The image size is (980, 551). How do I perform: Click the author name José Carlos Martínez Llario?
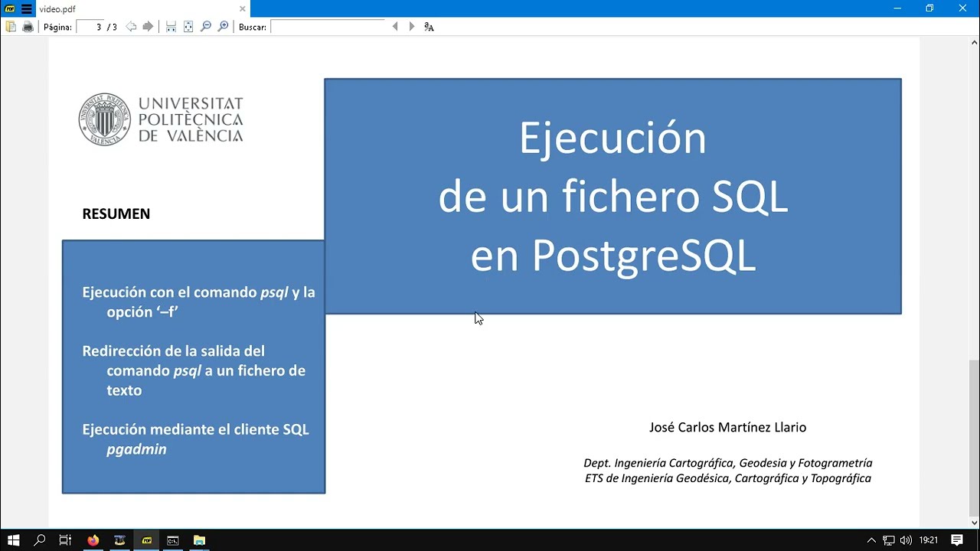pyautogui.click(x=727, y=427)
